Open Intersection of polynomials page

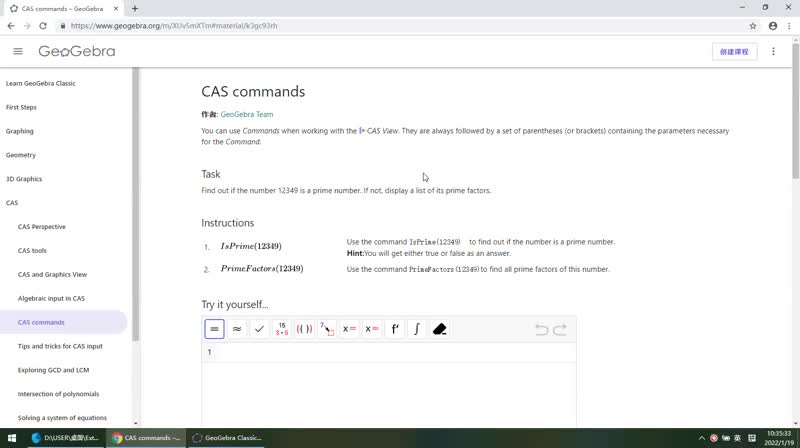coord(59,394)
